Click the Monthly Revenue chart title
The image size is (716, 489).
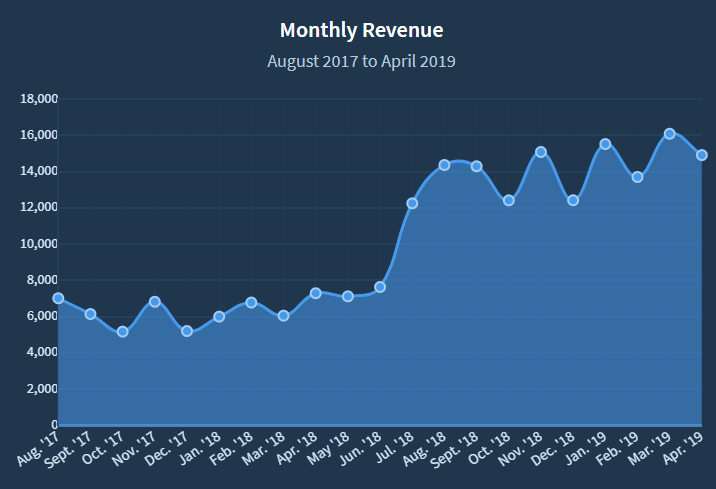tap(361, 30)
